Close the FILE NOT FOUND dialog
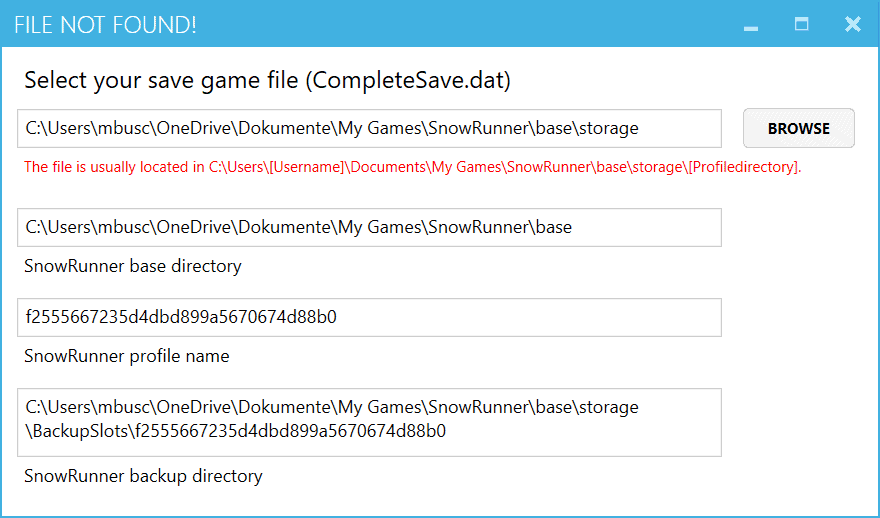 coord(852,24)
